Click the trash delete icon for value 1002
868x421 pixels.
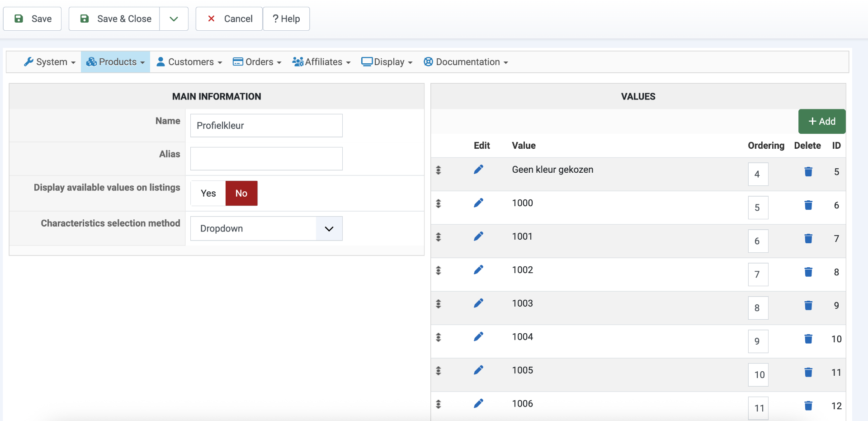point(808,272)
